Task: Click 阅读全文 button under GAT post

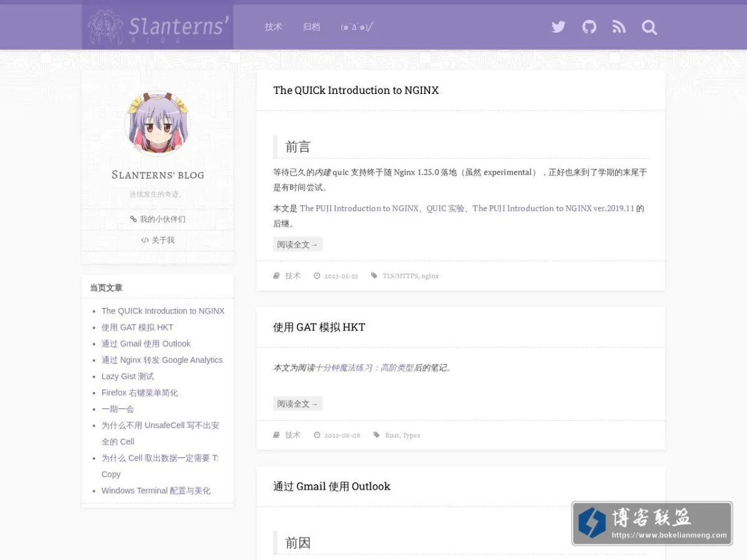Action: pos(298,404)
